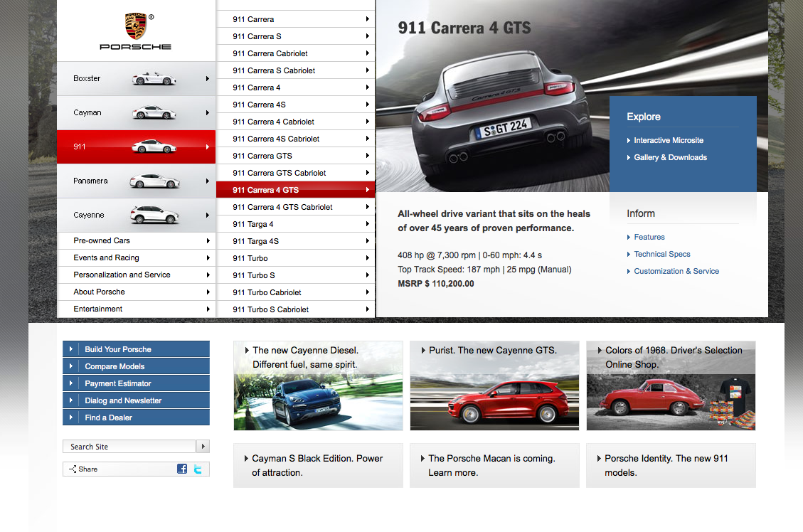Expand the Entertainment submenu arrow
The image size is (803, 532).
pos(208,309)
